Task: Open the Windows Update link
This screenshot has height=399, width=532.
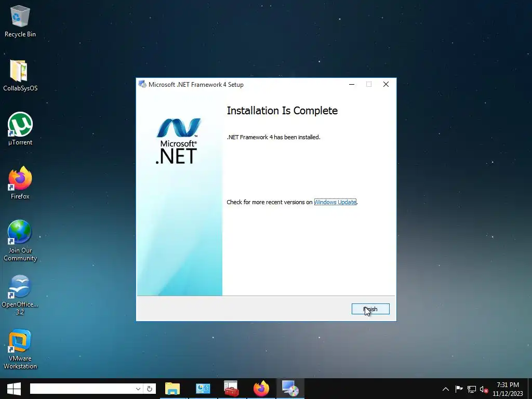Action: click(335, 202)
